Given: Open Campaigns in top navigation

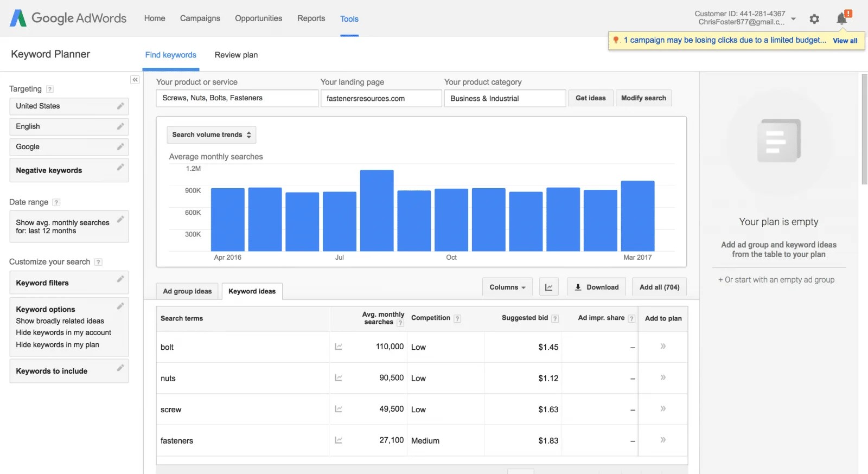Looking at the screenshot, I should coord(200,18).
